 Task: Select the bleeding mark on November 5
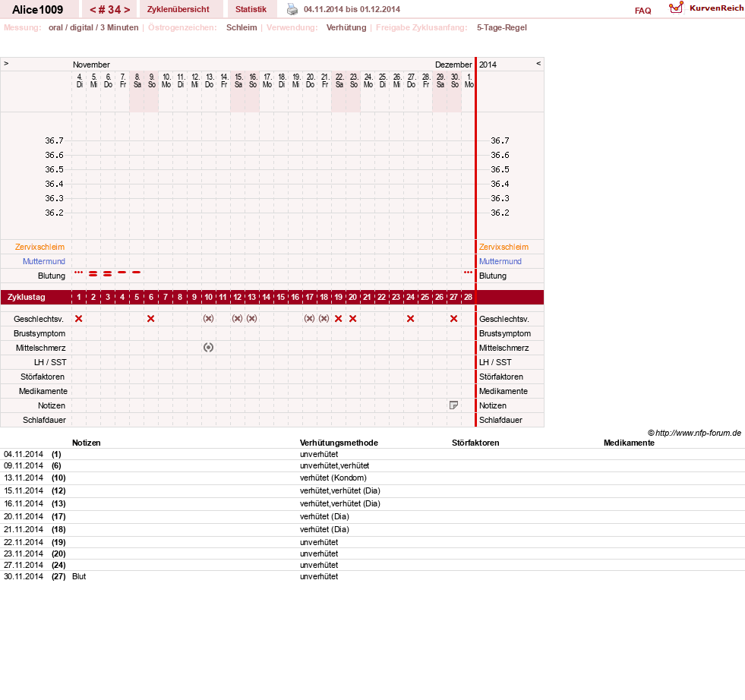pos(93,273)
